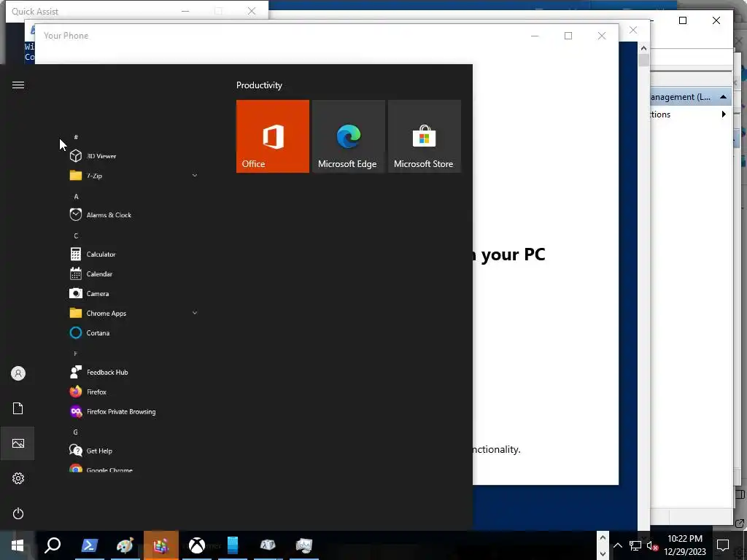Collapse the management (L... header arrow
Viewport: 747px width, 560px height.
coord(723,97)
